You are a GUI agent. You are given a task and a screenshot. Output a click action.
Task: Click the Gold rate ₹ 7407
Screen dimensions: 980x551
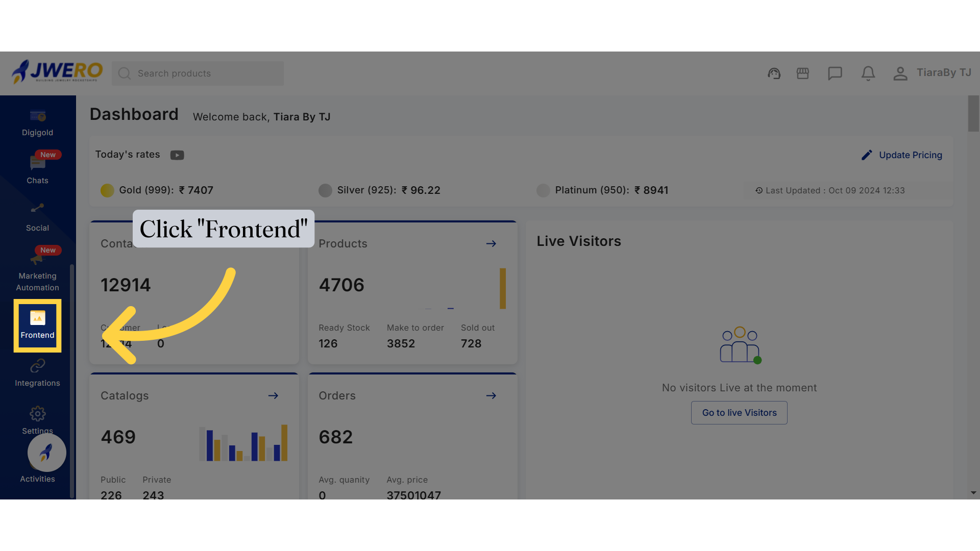pos(196,190)
